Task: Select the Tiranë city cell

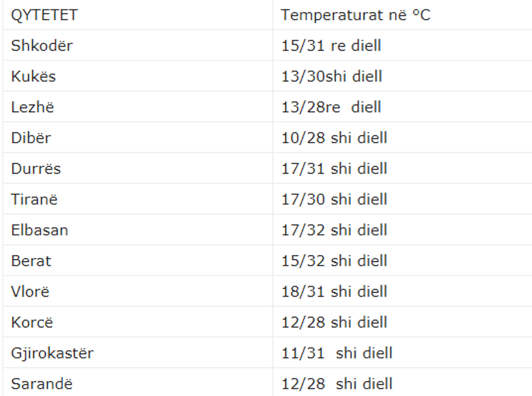Action: (x=34, y=199)
